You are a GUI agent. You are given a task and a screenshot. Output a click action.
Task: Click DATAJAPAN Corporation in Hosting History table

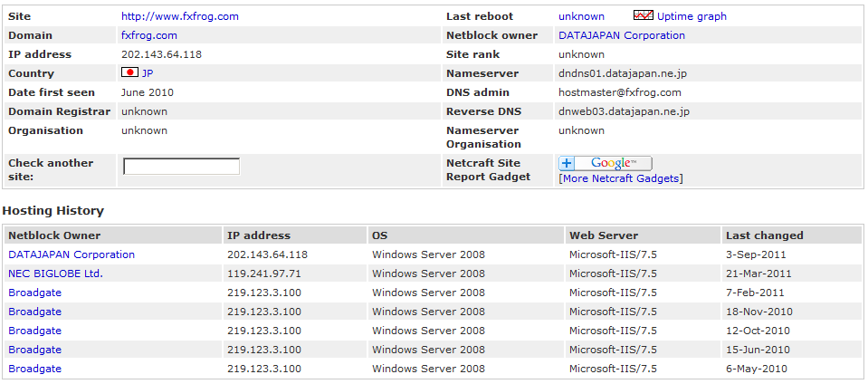72,254
